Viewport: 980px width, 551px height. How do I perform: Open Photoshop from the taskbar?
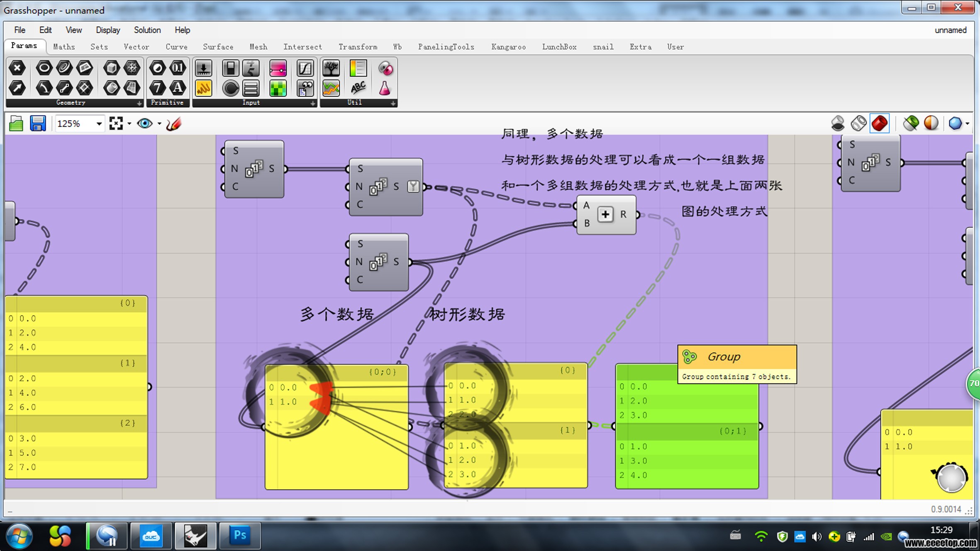pos(240,536)
